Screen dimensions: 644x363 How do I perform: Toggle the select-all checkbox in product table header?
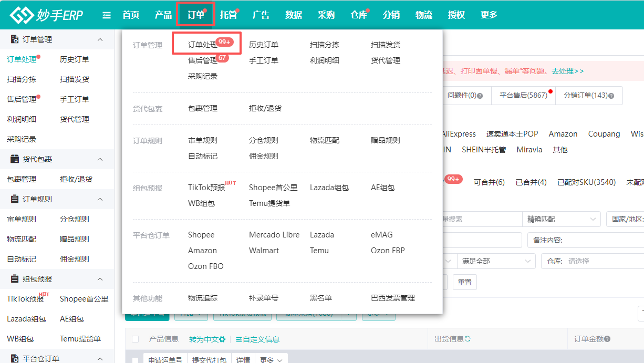click(136, 338)
